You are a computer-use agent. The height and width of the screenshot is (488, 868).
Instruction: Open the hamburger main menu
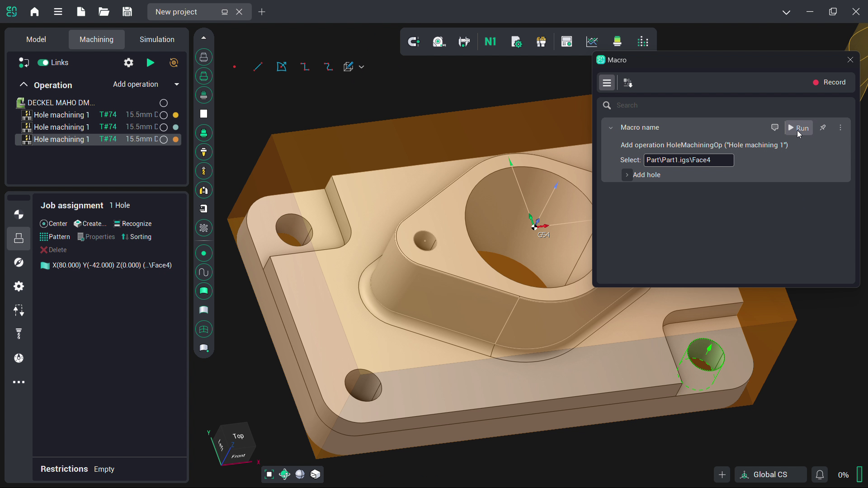(x=58, y=12)
